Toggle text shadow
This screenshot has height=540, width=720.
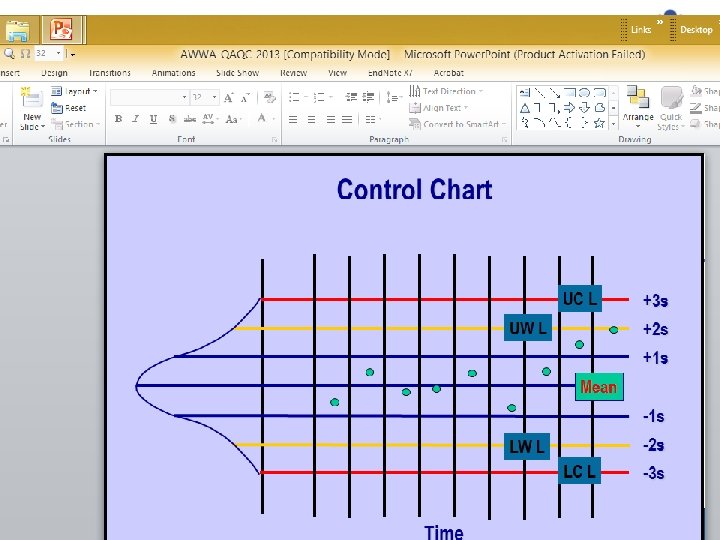pos(172,119)
